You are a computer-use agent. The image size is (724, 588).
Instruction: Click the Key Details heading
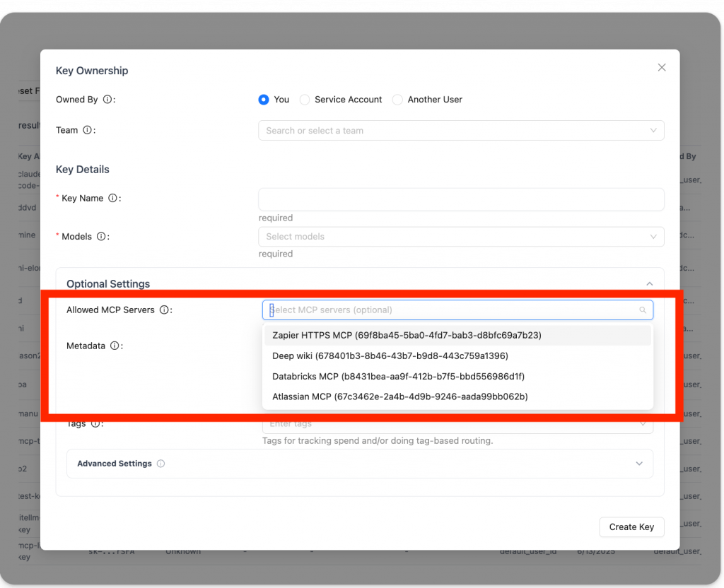[83, 170]
